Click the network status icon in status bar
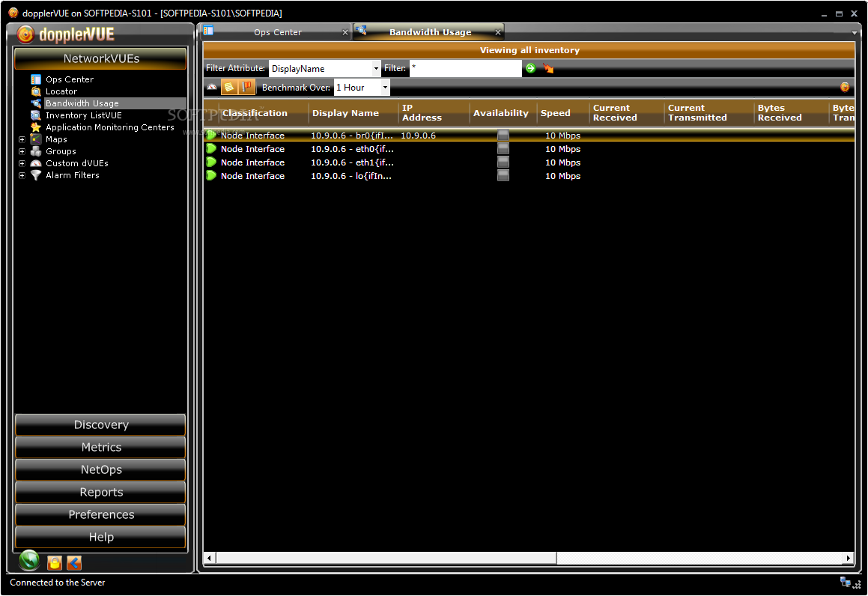Screen dimensions: 868x596 pyautogui.click(x=846, y=583)
